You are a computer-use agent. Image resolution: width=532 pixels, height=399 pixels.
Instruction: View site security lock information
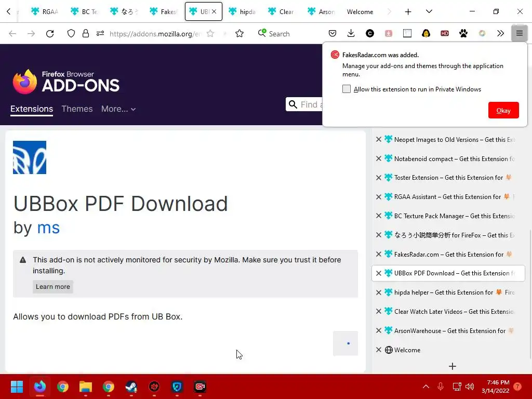click(86, 34)
